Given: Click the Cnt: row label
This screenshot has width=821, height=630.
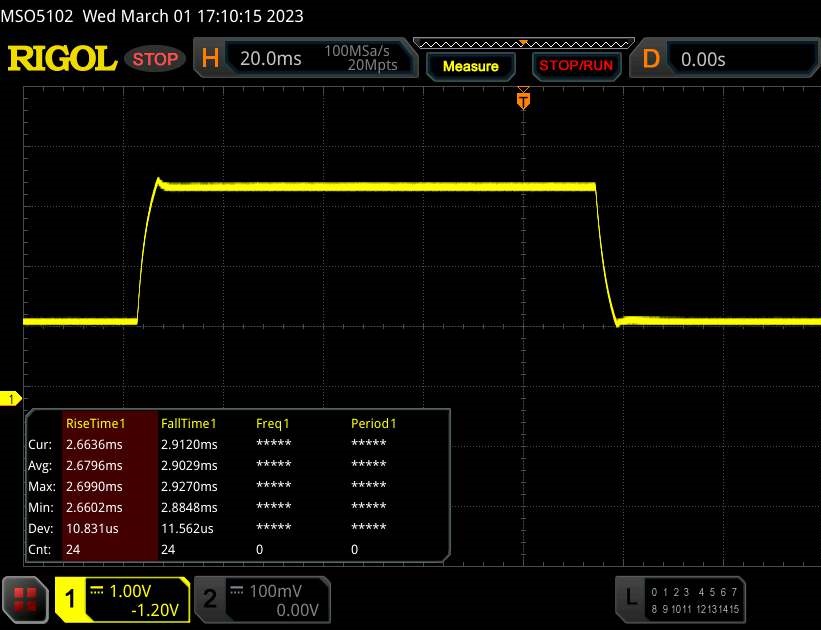Looking at the screenshot, I should (40, 549).
